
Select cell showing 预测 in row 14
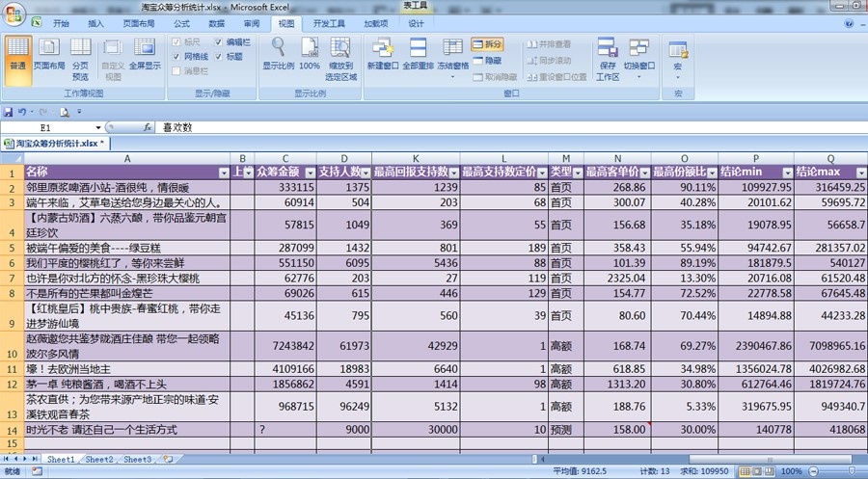[x=566, y=429]
